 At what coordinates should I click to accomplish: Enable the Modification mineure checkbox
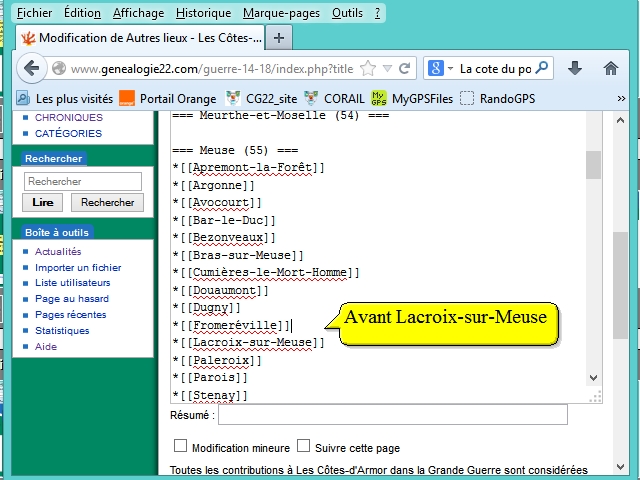click(181, 446)
